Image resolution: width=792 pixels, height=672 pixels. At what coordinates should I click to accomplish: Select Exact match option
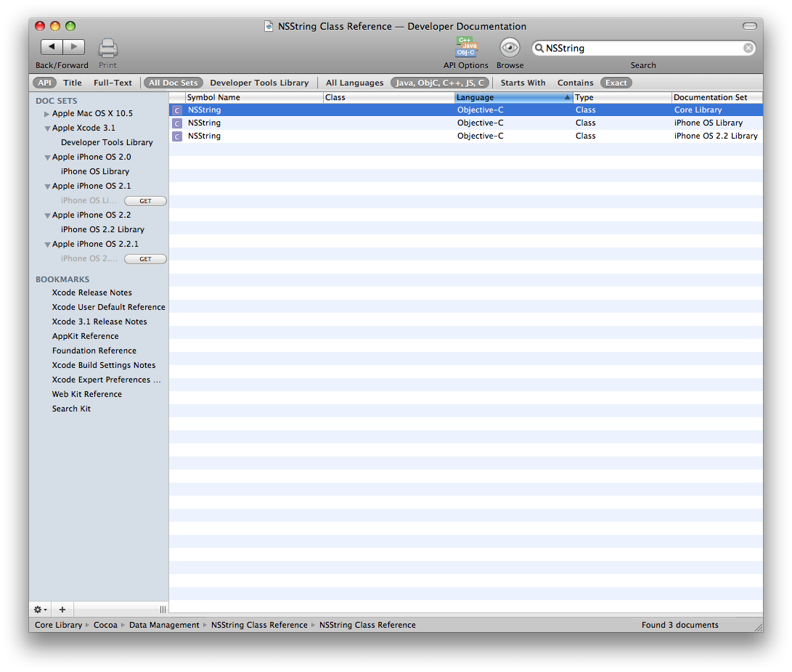click(x=616, y=83)
